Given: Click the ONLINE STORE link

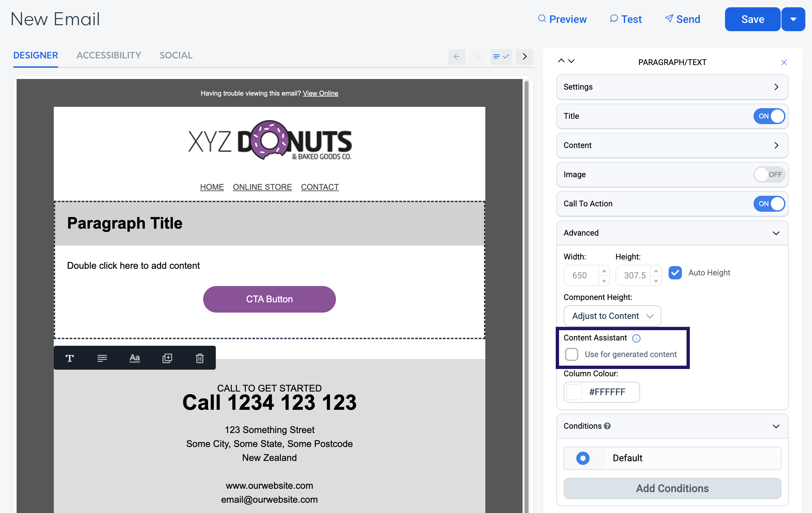Looking at the screenshot, I should point(262,187).
